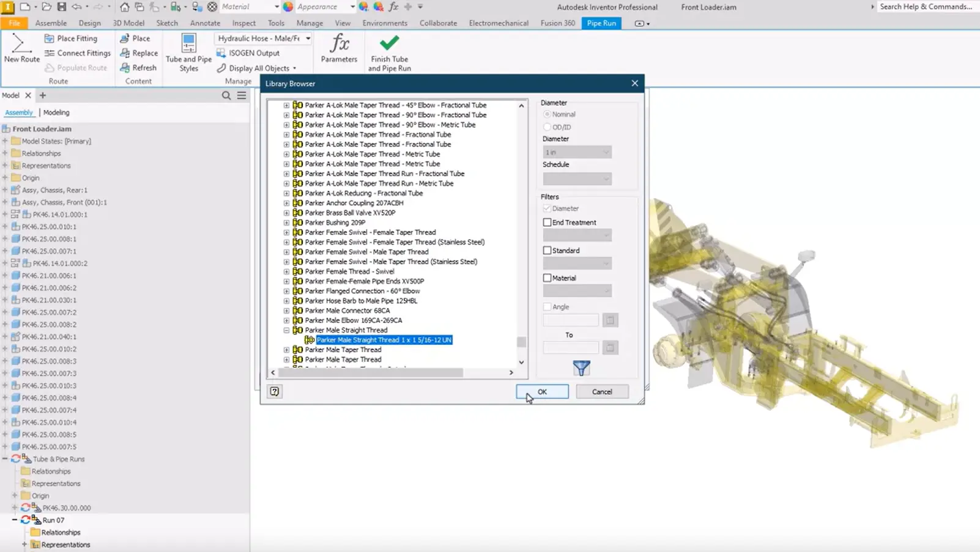Click the Replace content command
This screenshot has height=552, width=980.
(139, 53)
